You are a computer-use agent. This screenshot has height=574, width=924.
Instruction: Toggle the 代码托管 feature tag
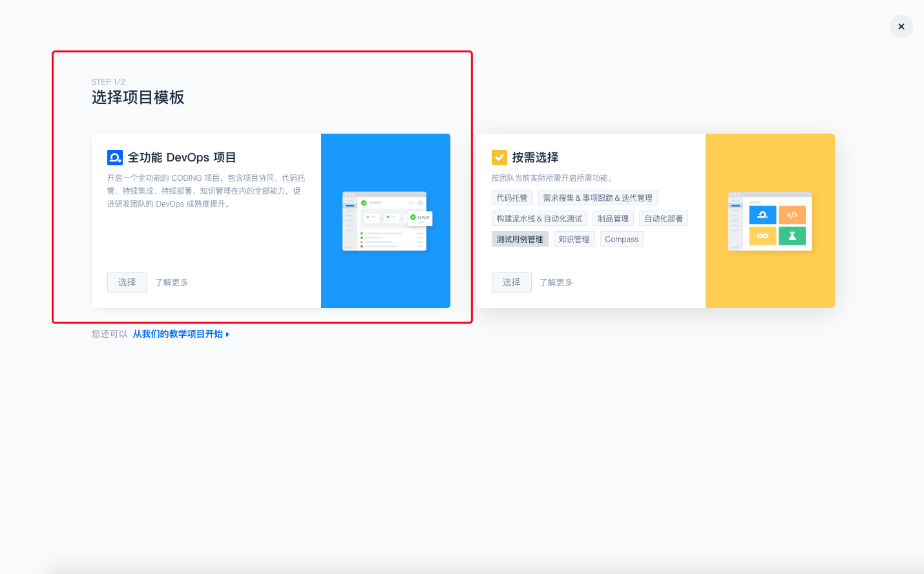[x=512, y=198]
